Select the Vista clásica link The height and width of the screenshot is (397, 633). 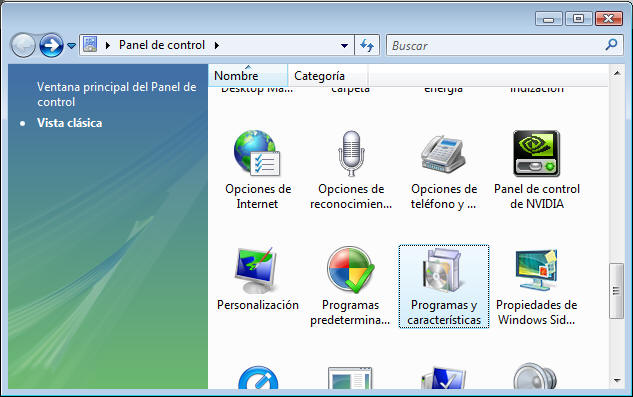(69, 123)
